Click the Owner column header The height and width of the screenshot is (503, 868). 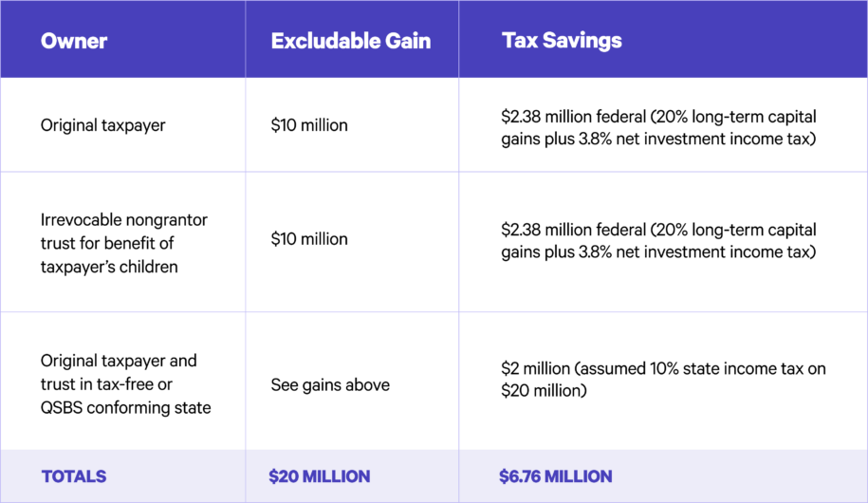click(x=74, y=41)
